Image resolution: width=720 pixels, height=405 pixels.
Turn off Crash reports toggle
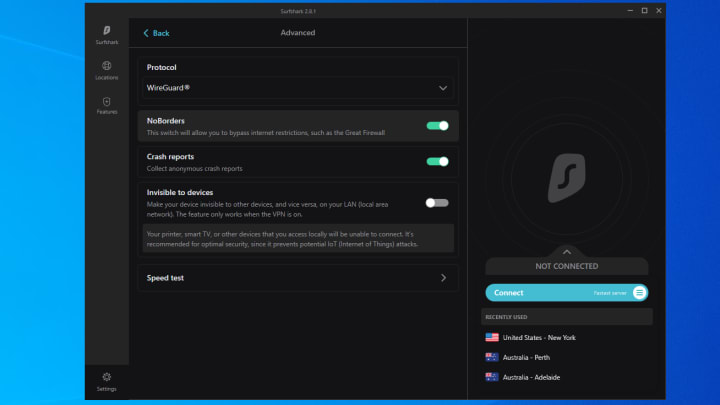coord(437,162)
